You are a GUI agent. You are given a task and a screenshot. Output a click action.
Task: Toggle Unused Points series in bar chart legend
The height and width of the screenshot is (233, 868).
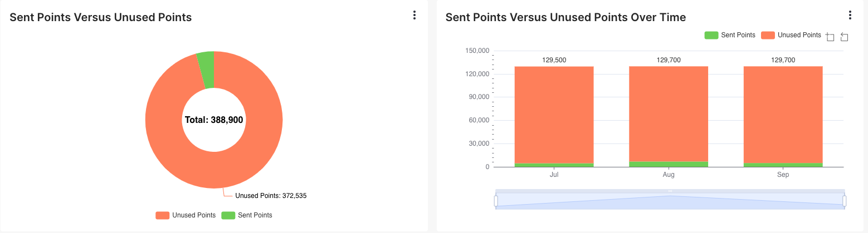tap(791, 35)
